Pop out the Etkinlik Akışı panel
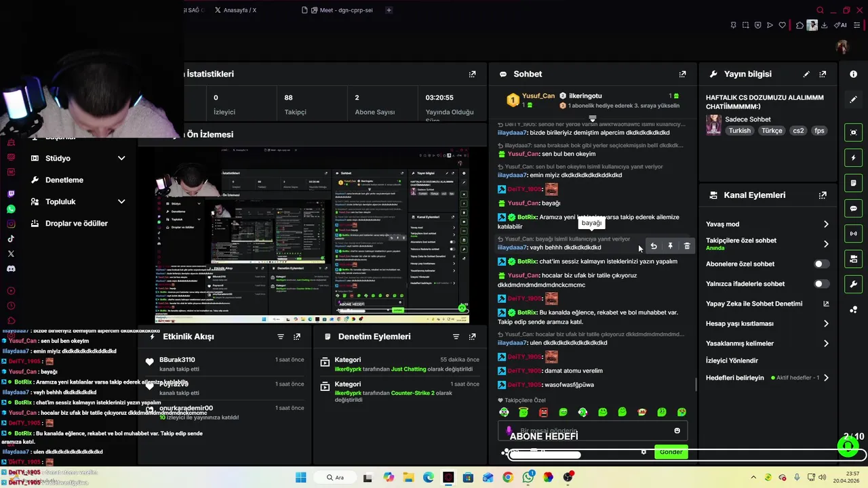868x488 pixels. [297, 337]
